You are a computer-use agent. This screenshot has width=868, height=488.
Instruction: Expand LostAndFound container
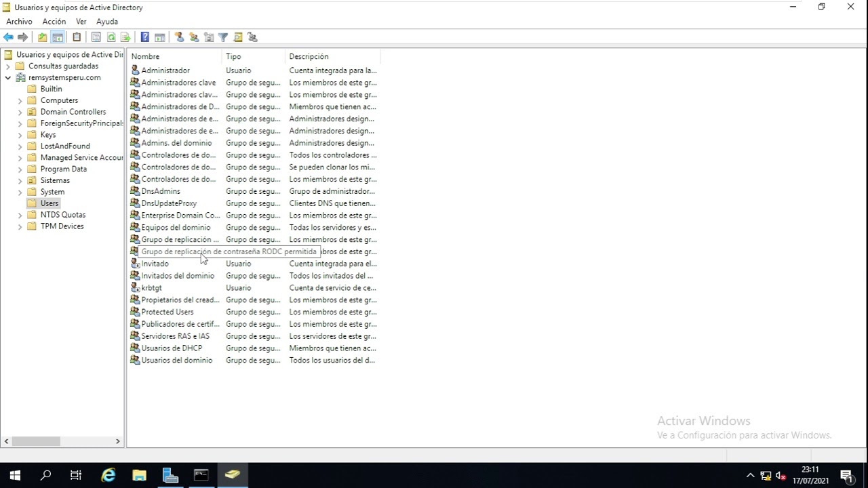pos(20,146)
